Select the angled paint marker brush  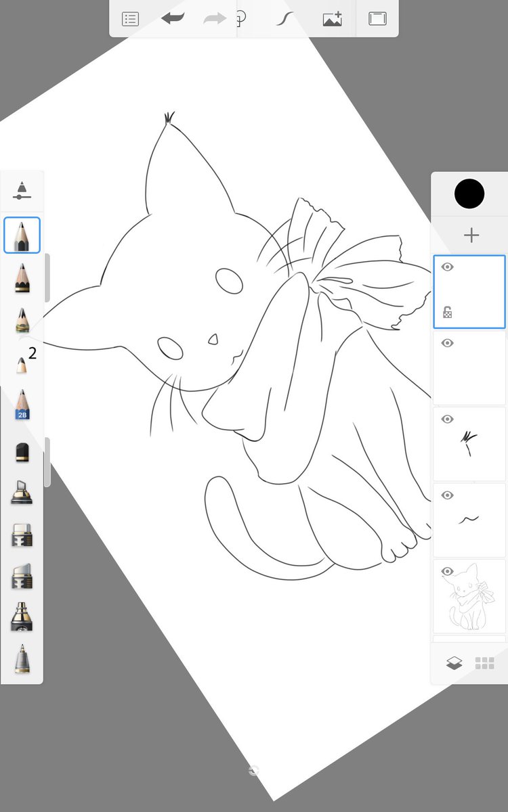point(22,492)
